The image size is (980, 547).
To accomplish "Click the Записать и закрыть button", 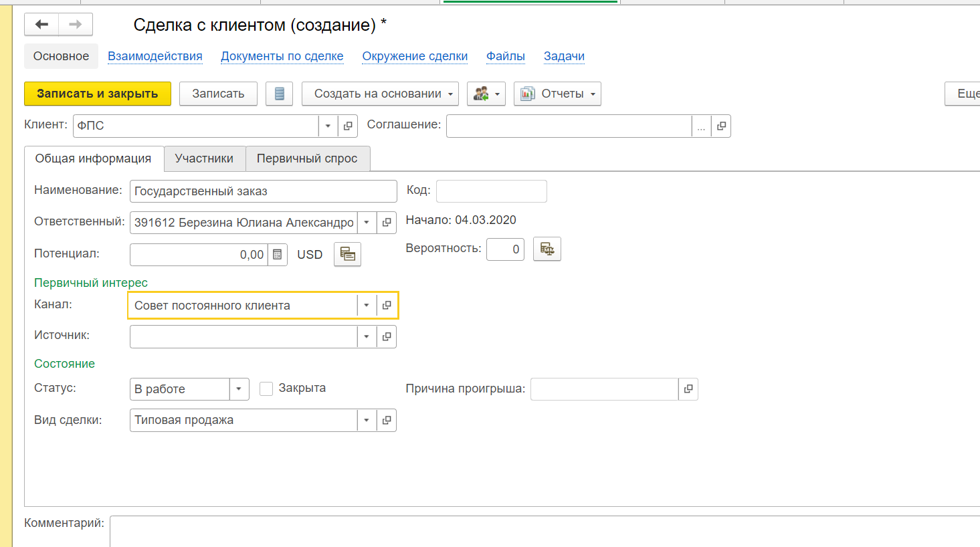I will 98,94.
